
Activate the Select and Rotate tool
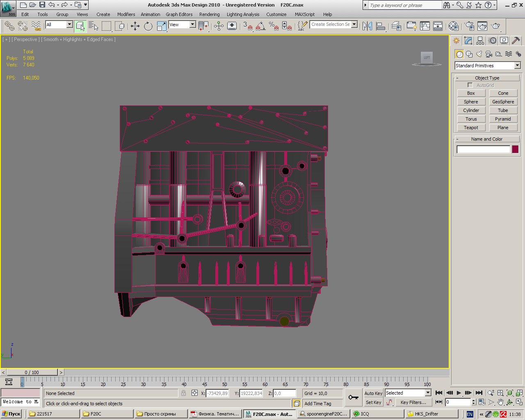tap(148, 26)
